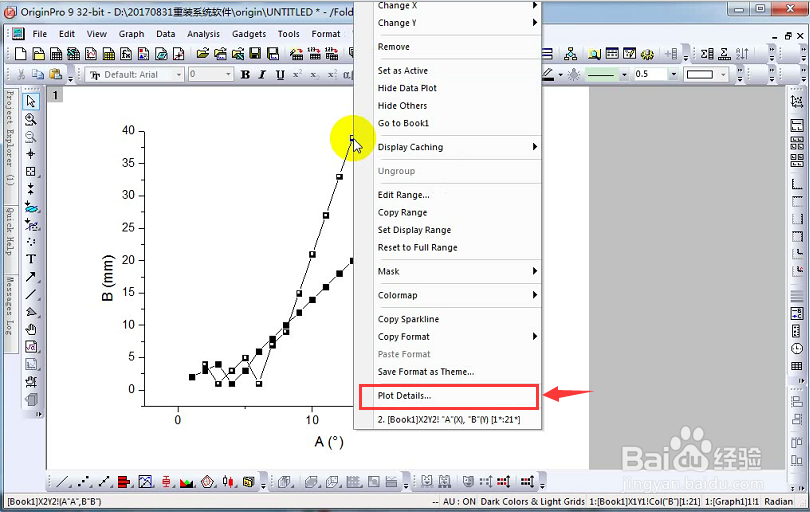Select the Pointer tool in tools toolbar

(x=30, y=101)
